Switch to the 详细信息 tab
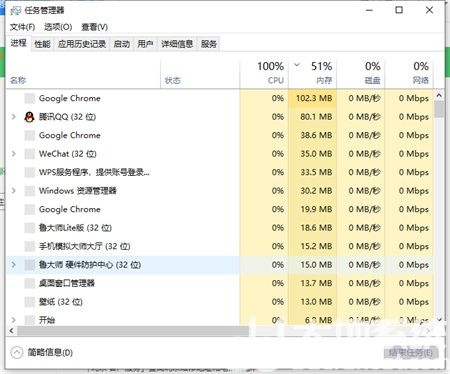 click(177, 44)
